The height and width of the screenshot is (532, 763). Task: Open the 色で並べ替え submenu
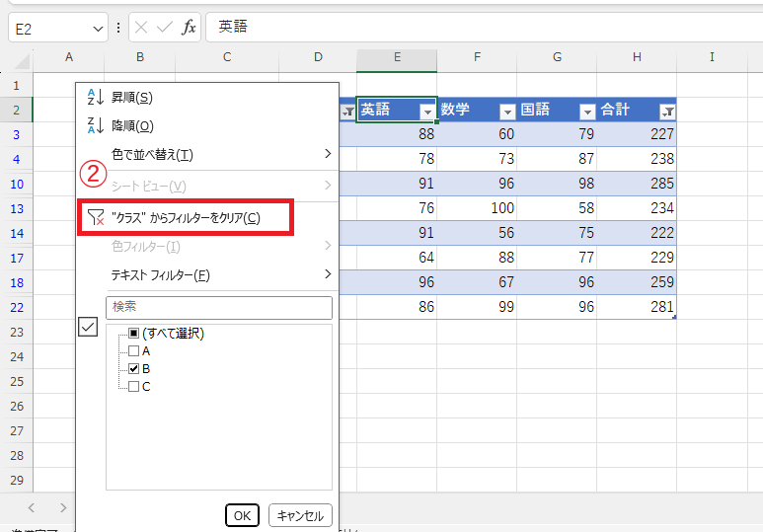click(207, 154)
